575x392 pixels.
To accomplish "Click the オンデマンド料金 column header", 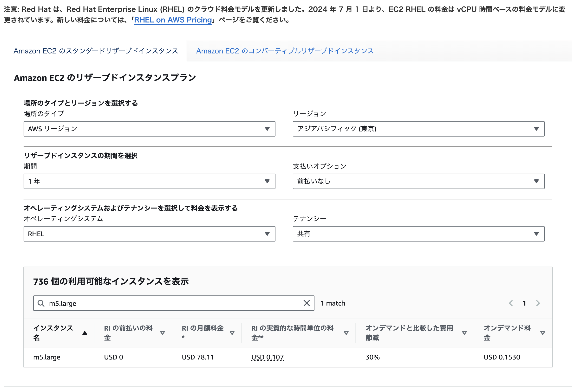I will click(x=507, y=333).
